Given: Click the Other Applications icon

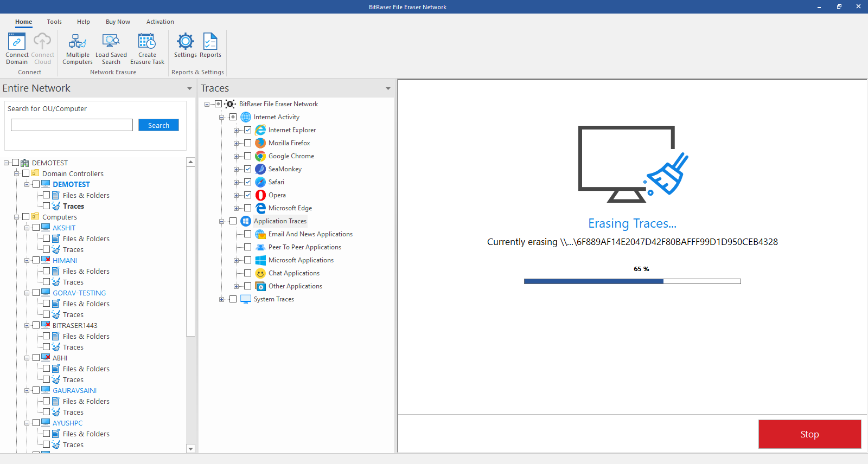Looking at the screenshot, I should coord(261,286).
